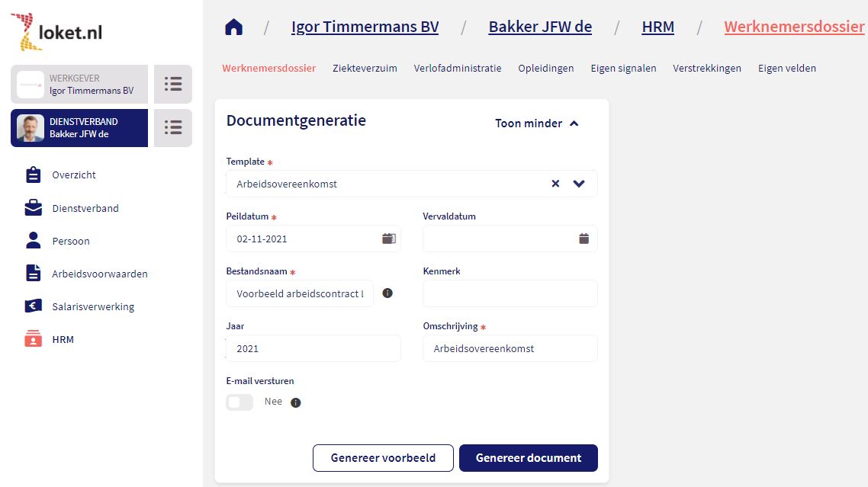
Task: Open the Salarisverwerking sidebar item
Action: (92, 306)
